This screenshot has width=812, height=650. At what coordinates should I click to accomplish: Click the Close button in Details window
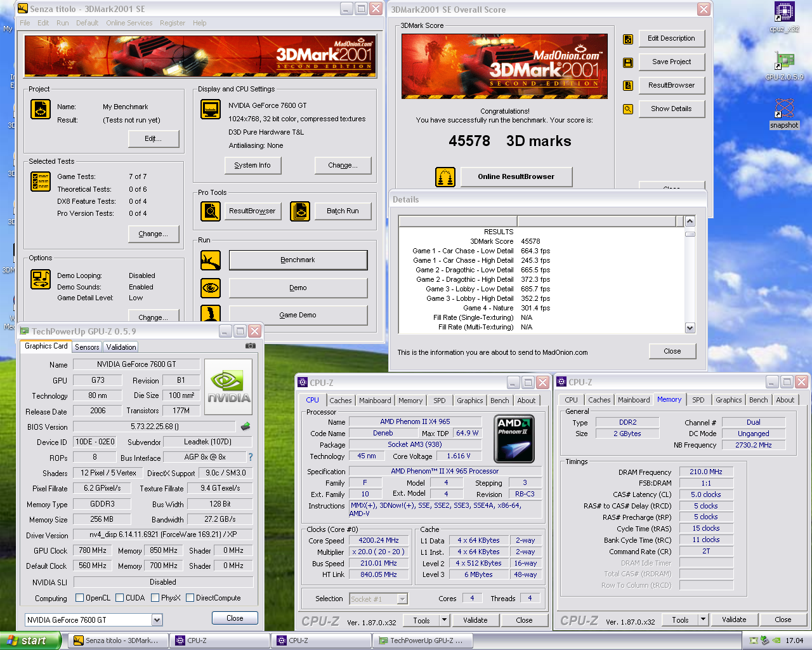(672, 352)
